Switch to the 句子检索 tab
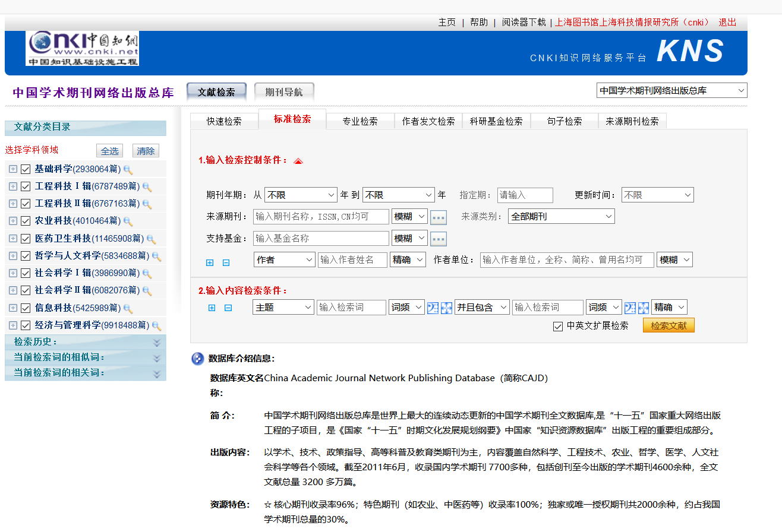This screenshot has height=532, width=782. coord(565,121)
